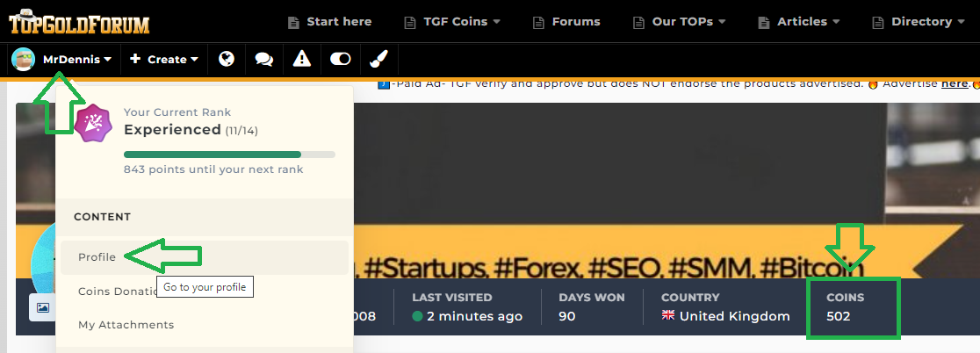The image size is (980, 353).
Task: Click the TopGoldForum logo
Action: [79, 22]
